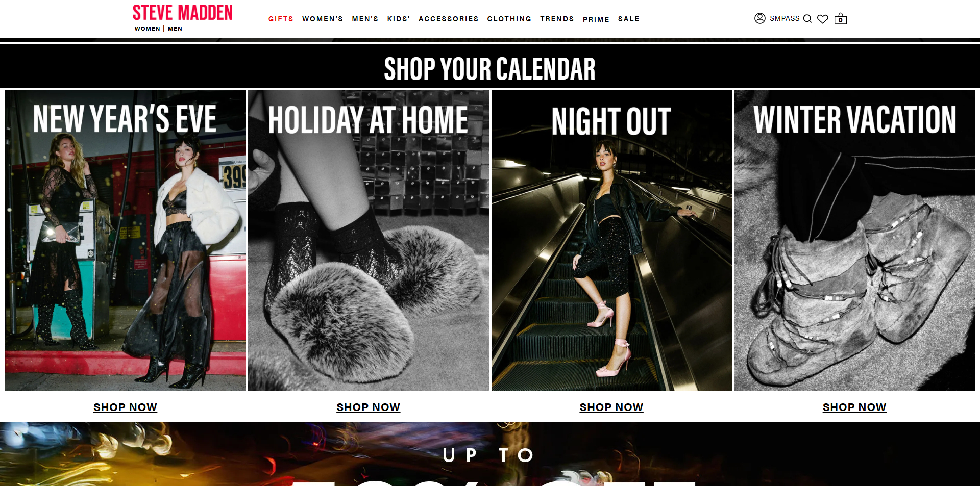Shop now under New Year's Eve

pos(125,407)
